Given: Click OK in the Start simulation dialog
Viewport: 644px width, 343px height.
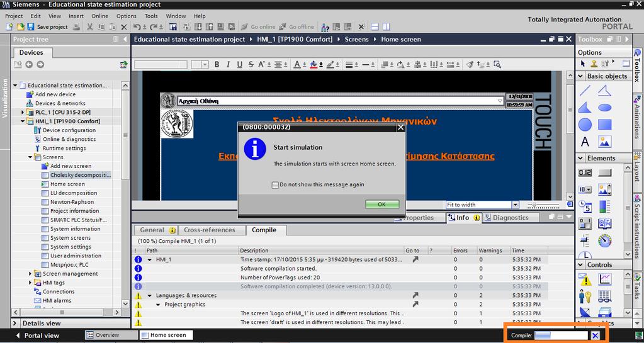Looking at the screenshot, I should pyautogui.click(x=382, y=204).
